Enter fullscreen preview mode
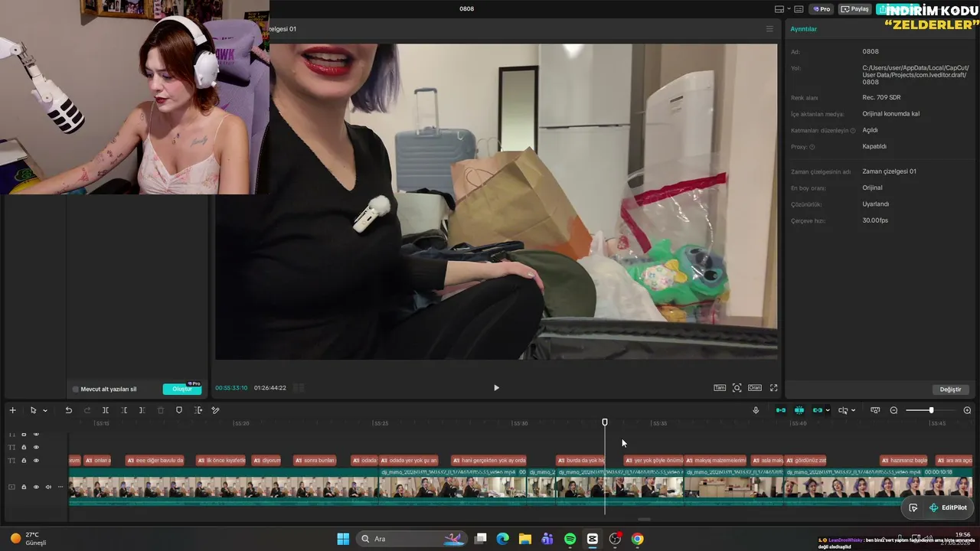This screenshot has width=980, height=551. pyautogui.click(x=773, y=388)
